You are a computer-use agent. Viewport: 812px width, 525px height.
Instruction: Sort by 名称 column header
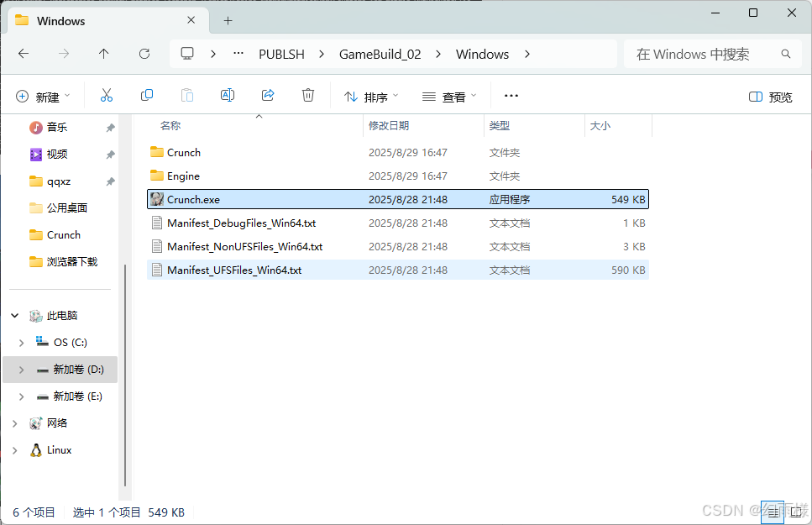170,125
